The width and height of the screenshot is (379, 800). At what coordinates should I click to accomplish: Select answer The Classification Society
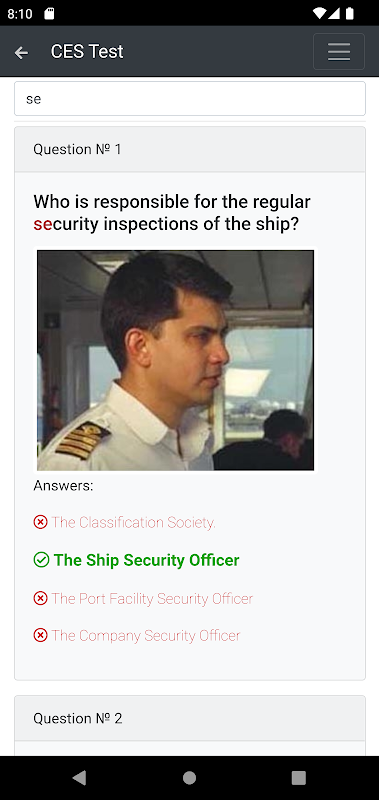coord(134,522)
